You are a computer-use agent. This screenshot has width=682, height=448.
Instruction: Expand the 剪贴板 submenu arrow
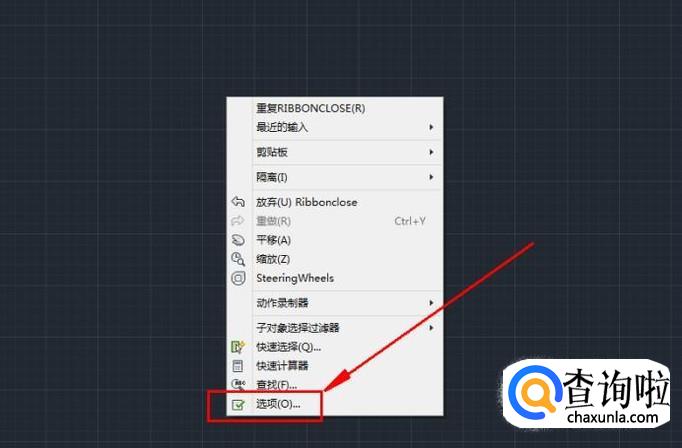pos(431,152)
